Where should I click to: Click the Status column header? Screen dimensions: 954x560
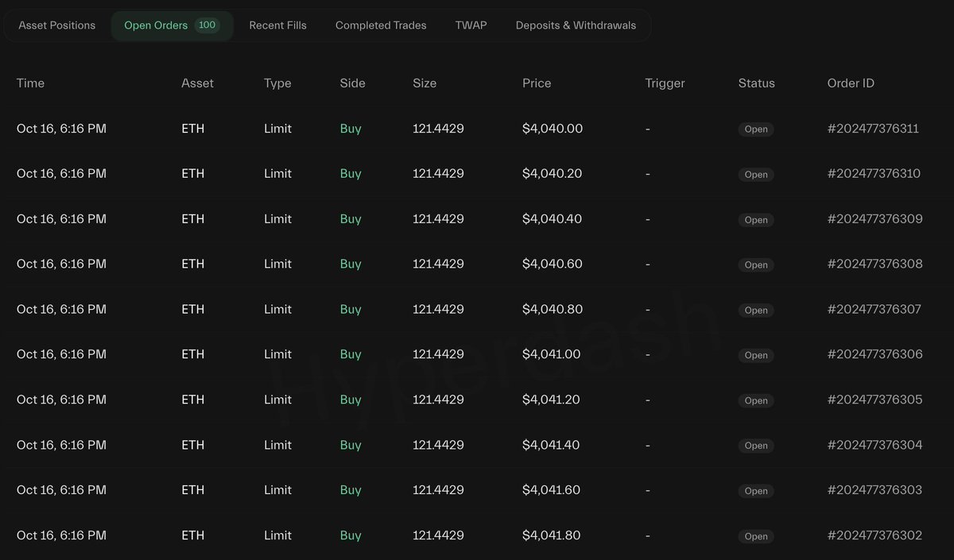pos(756,83)
